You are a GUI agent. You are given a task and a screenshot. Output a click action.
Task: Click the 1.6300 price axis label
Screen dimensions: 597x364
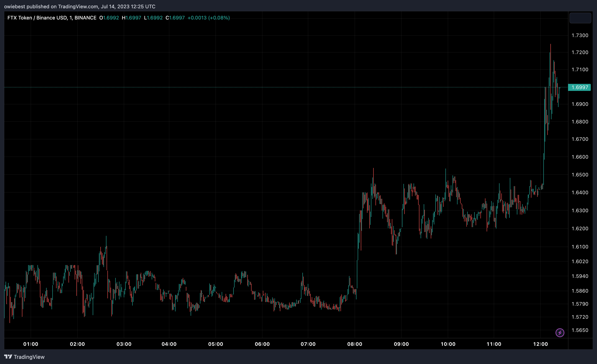click(x=580, y=210)
